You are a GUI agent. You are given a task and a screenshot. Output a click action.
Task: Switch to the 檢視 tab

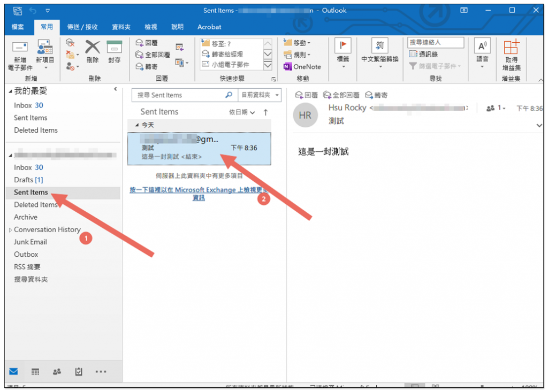coord(151,27)
